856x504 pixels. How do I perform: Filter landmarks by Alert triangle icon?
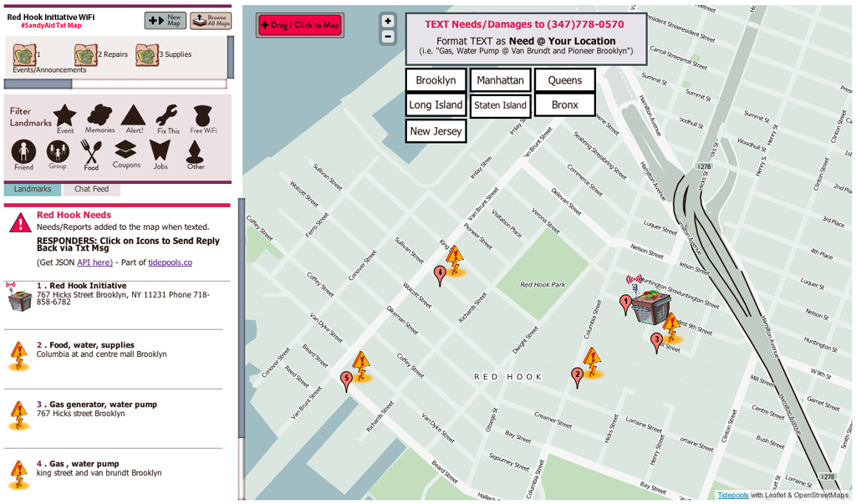click(134, 119)
